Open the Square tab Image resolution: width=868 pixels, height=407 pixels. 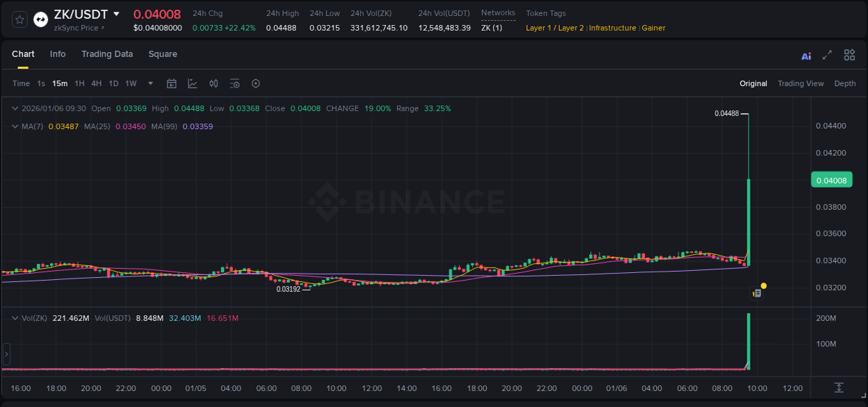point(162,53)
